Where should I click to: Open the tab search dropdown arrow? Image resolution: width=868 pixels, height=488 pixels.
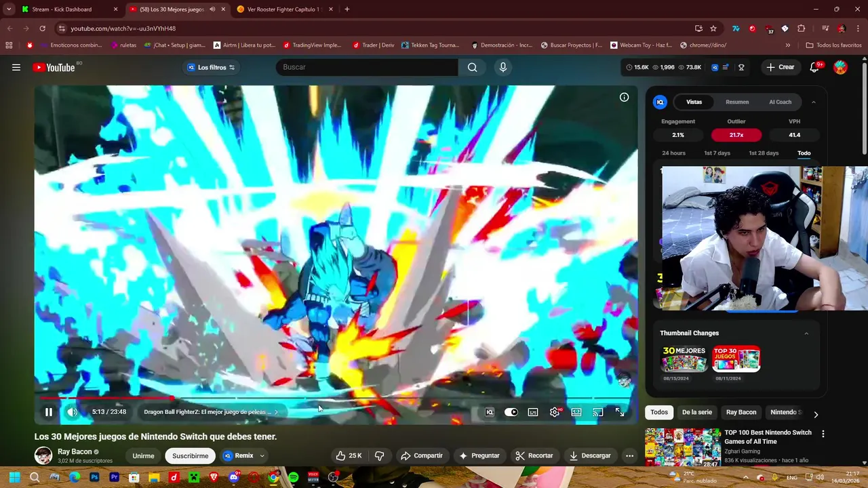(x=9, y=9)
